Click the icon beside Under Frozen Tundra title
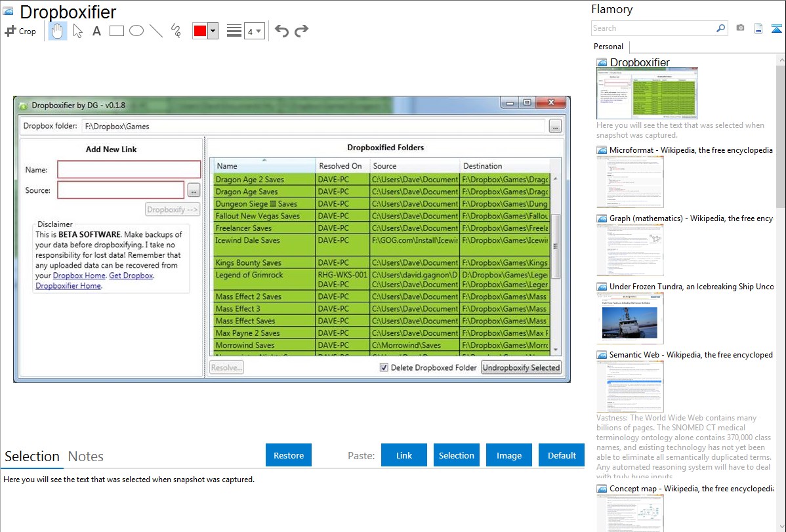This screenshot has width=786, height=532. point(602,287)
